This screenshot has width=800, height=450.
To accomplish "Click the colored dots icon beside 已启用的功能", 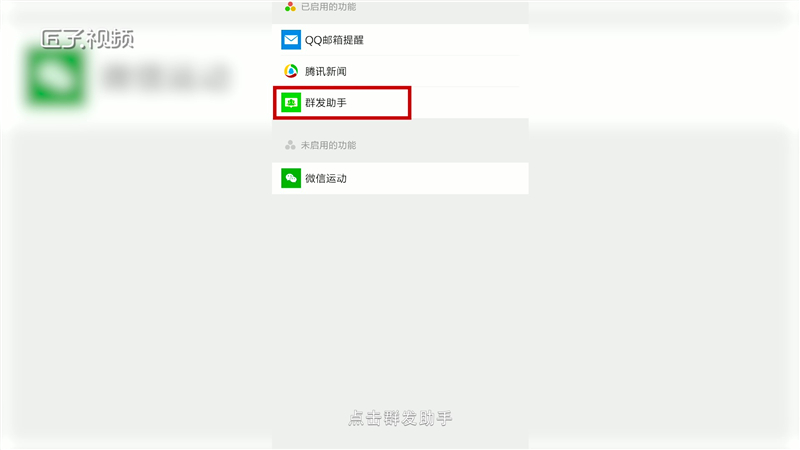I will click(290, 7).
